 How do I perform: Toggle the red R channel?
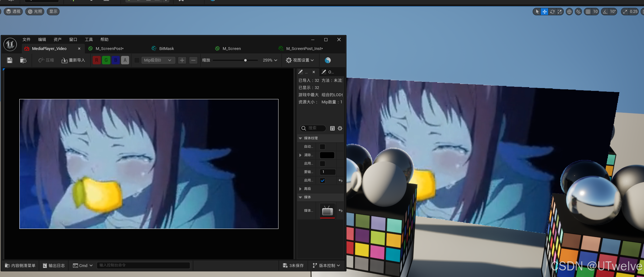coord(97,60)
